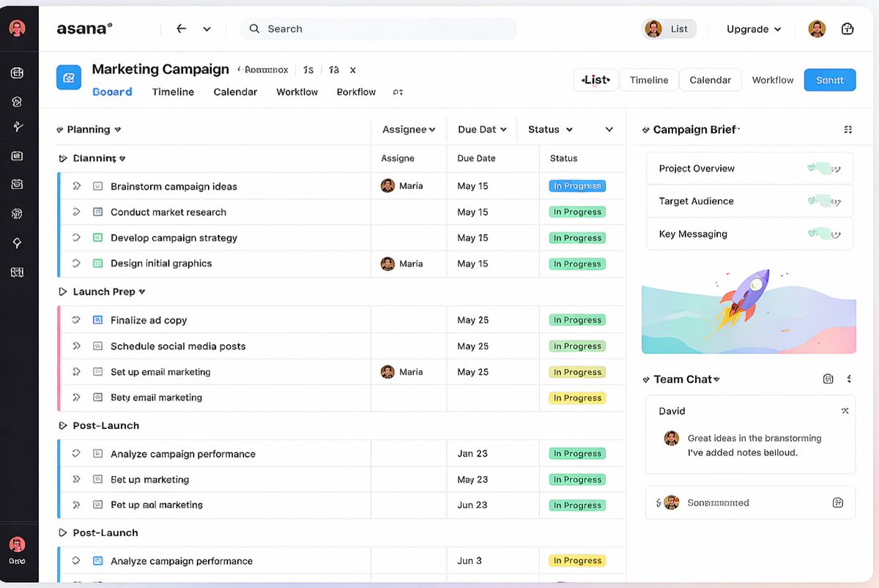Open Team Chat vertical dots menu
Viewport: 879px width, 588px height.
pyautogui.click(x=849, y=379)
